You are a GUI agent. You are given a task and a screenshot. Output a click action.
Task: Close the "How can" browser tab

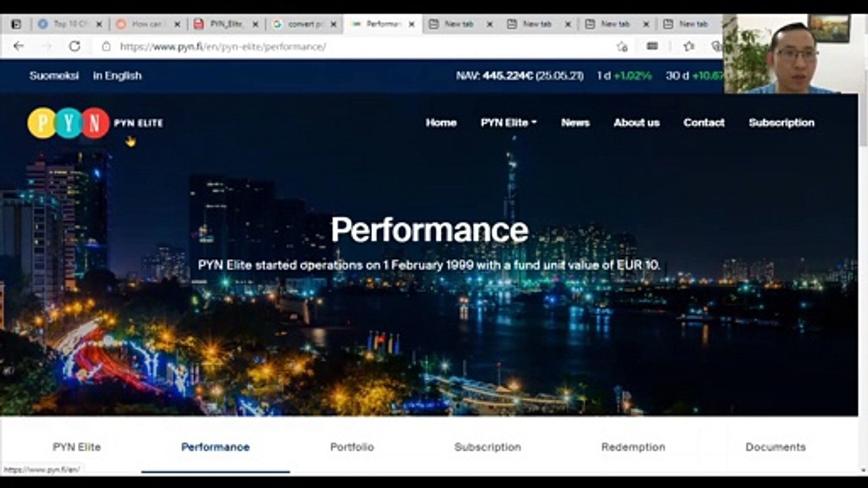(177, 24)
